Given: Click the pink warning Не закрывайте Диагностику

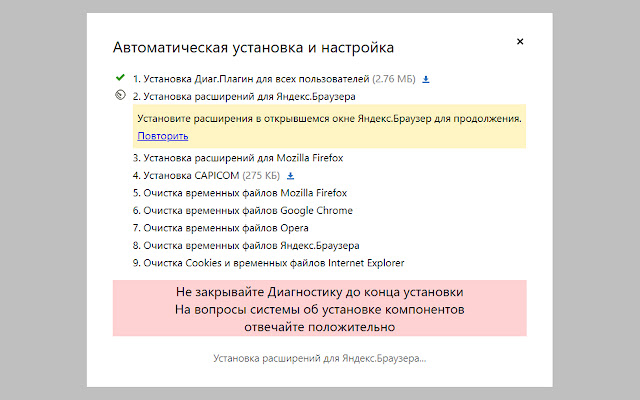Looking at the screenshot, I should click(x=320, y=308).
